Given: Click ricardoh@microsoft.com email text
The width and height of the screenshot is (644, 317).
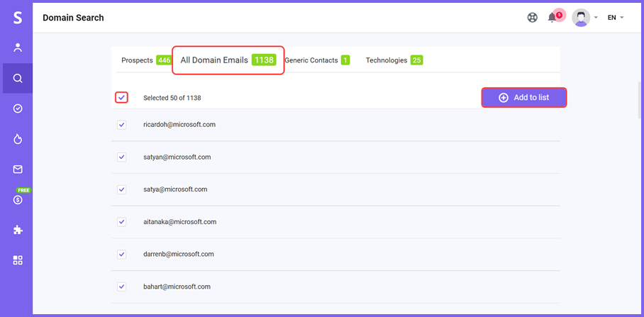Looking at the screenshot, I should pyautogui.click(x=179, y=124).
